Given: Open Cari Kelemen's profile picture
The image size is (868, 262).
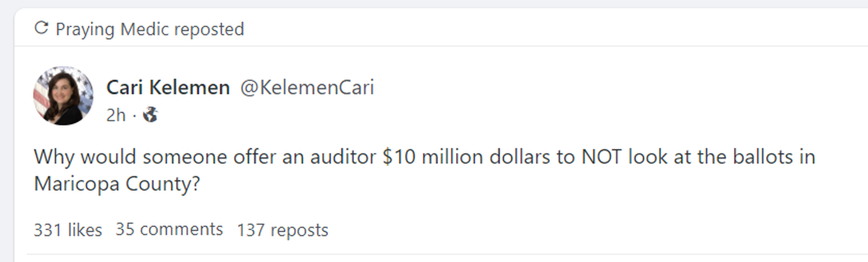Looking at the screenshot, I should tap(63, 96).
